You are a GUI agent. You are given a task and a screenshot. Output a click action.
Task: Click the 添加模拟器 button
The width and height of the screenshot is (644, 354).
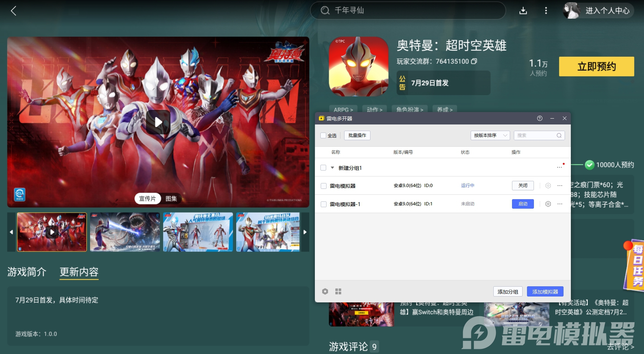(545, 291)
